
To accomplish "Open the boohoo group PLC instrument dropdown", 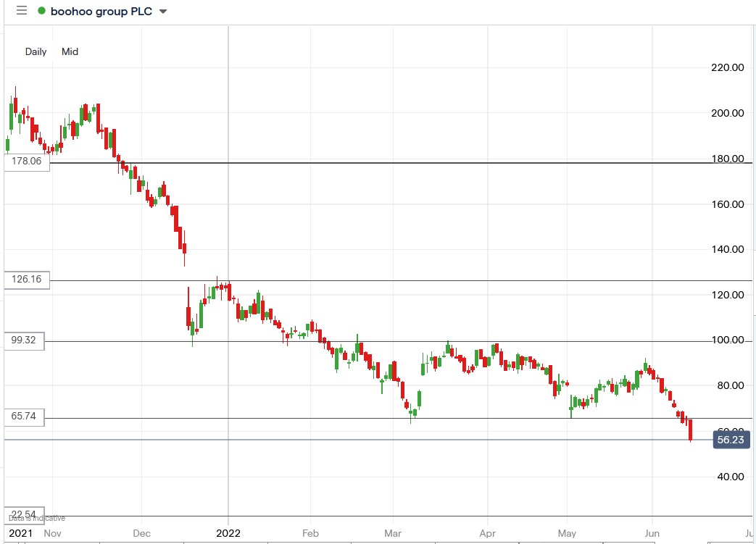I will tap(162, 12).
